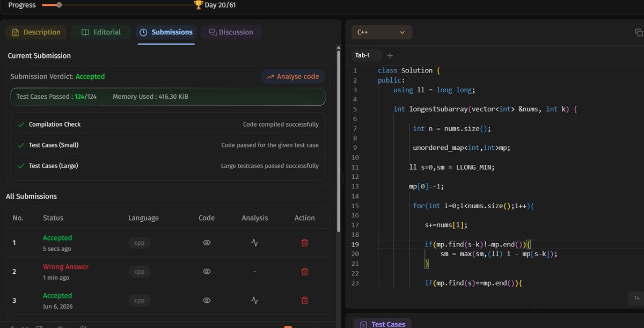Click 'Large testcases passed successfully' message
This screenshot has height=328, width=644.
pos(270,166)
